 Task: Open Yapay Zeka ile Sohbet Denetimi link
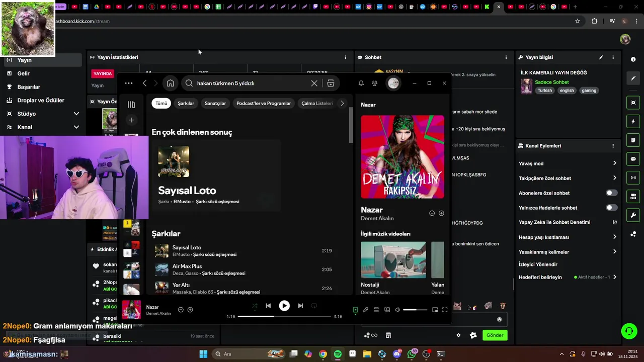[x=568, y=222]
